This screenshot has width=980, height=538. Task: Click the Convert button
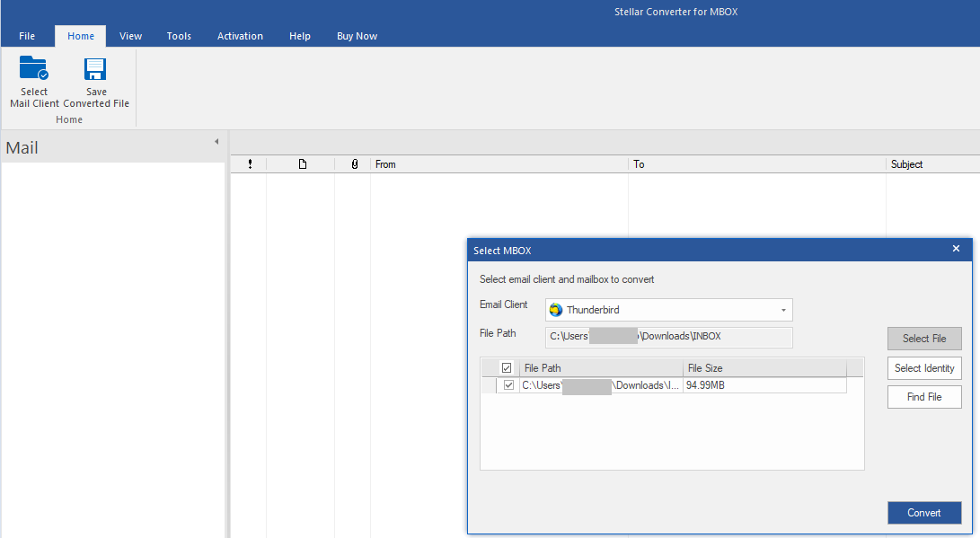tap(924, 512)
